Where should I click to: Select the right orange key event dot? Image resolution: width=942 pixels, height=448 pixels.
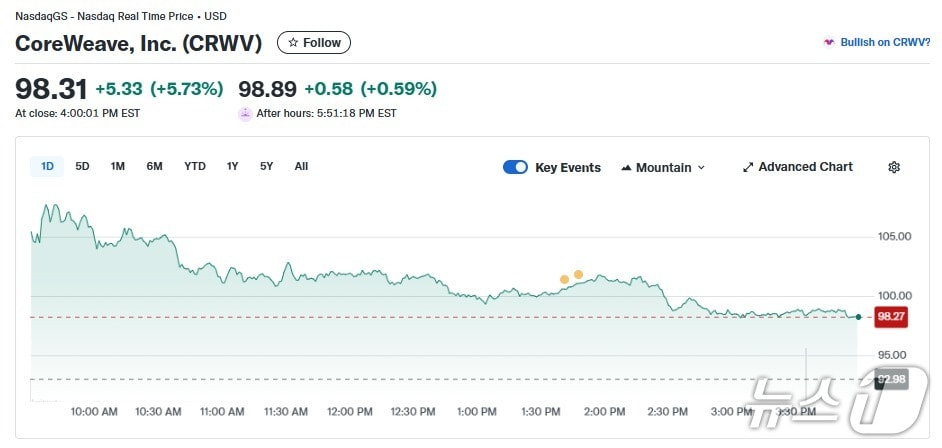click(x=578, y=274)
